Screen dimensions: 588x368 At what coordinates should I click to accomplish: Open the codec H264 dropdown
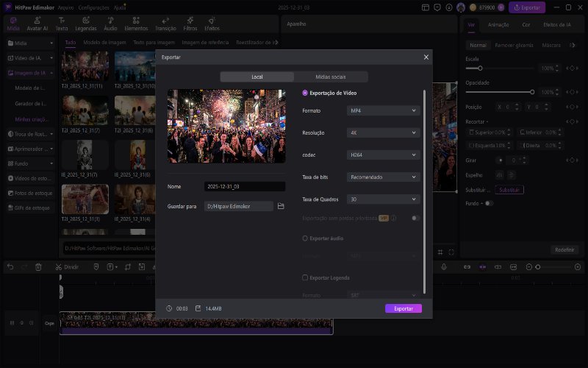(383, 155)
